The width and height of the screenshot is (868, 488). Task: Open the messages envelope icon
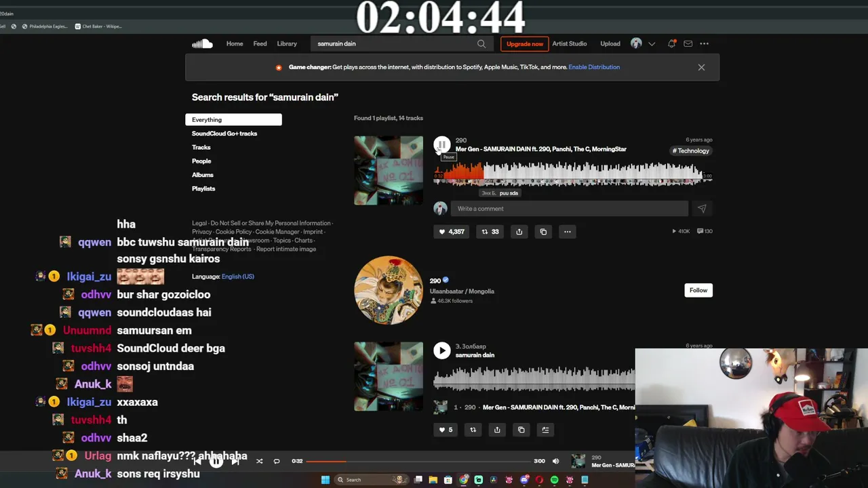[x=688, y=44]
